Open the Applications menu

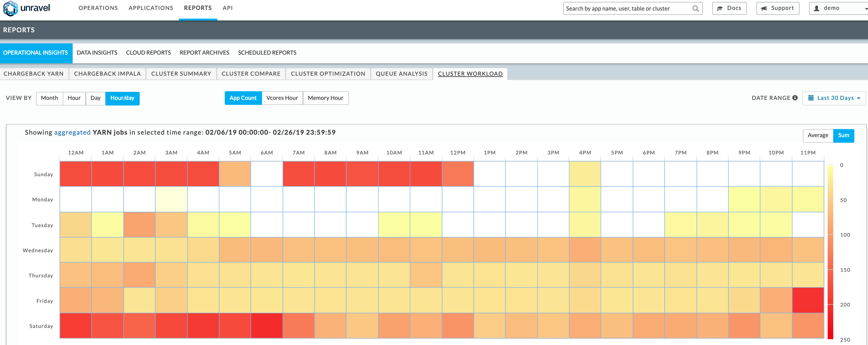point(151,8)
